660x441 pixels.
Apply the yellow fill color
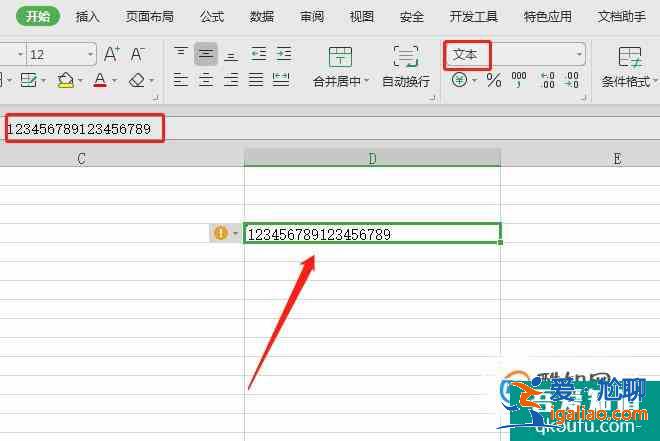pos(66,80)
